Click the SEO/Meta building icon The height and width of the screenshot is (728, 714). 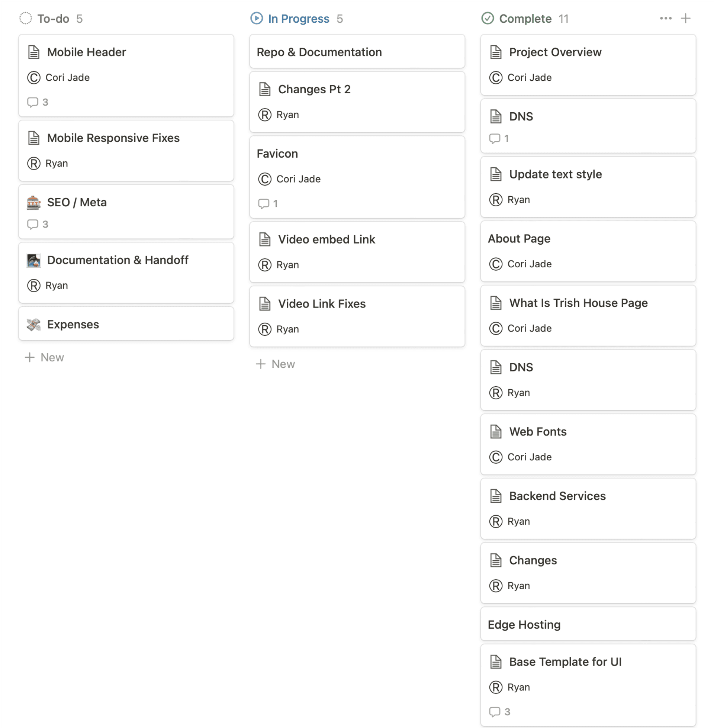pos(33,201)
